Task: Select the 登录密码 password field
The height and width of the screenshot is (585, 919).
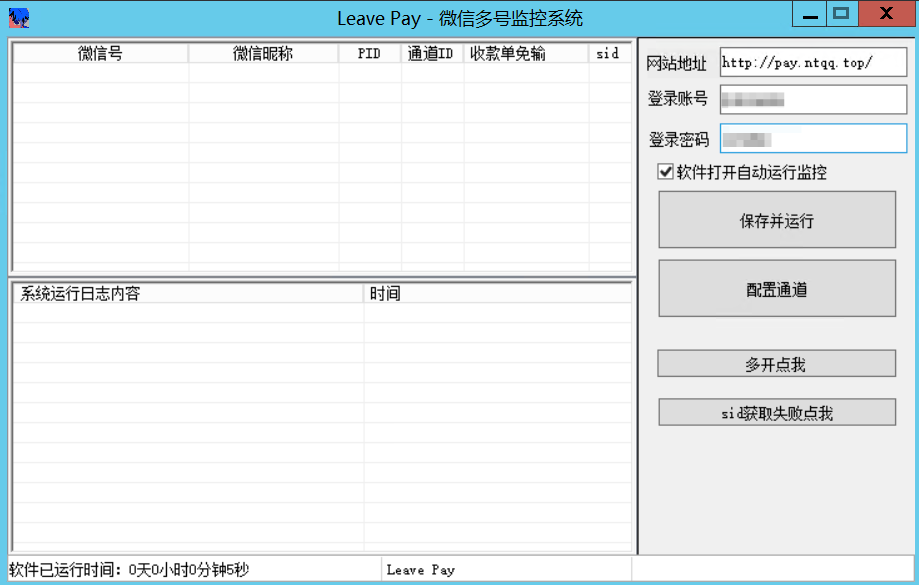Action: [x=812, y=139]
